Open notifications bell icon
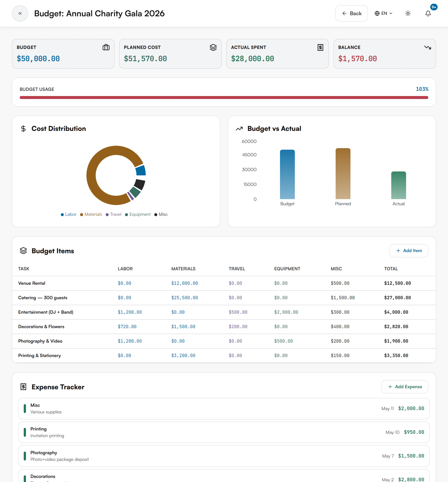Image resolution: width=448 pixels, height=482 pixels. tap(428, 13)
